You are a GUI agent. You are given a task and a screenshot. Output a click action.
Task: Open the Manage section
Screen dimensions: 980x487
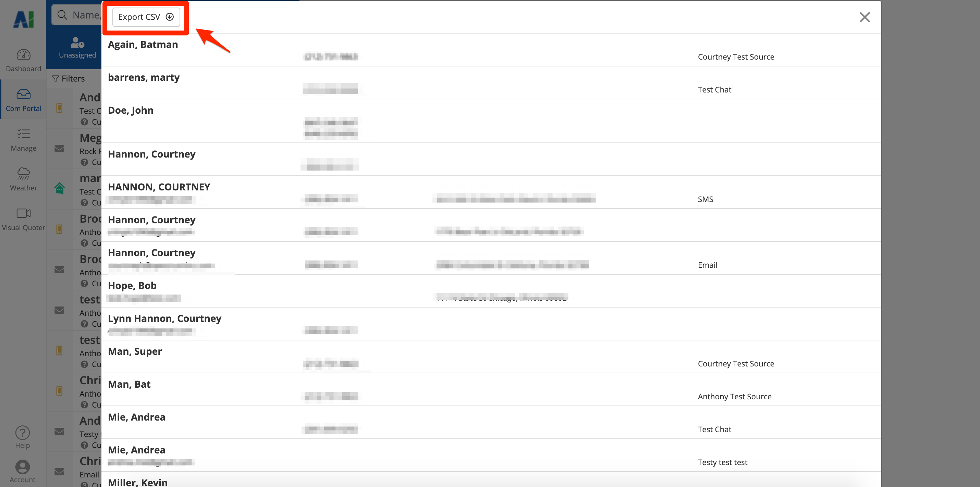pyautogui.click(x=23, y=140)
